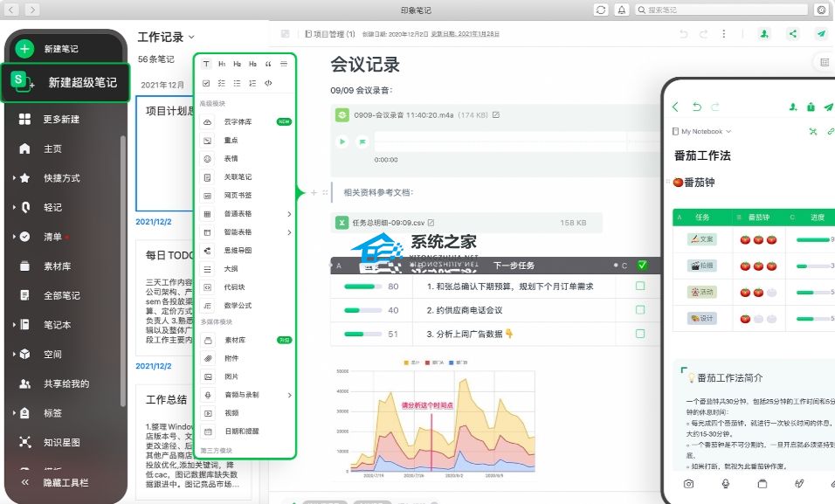Viewport: 835px width, 504px height.
Task: Click the audio playback progress bar
Action: (515, 142)
